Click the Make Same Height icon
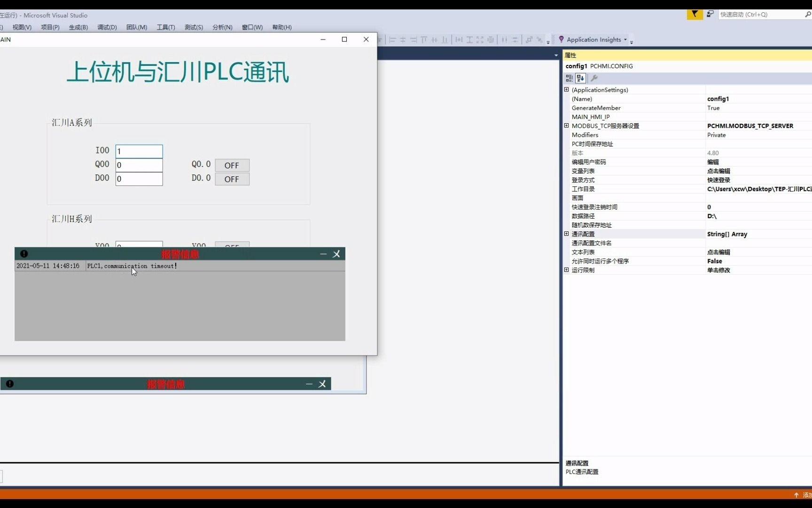Viewport: 812px width, 508px height. 469,40
